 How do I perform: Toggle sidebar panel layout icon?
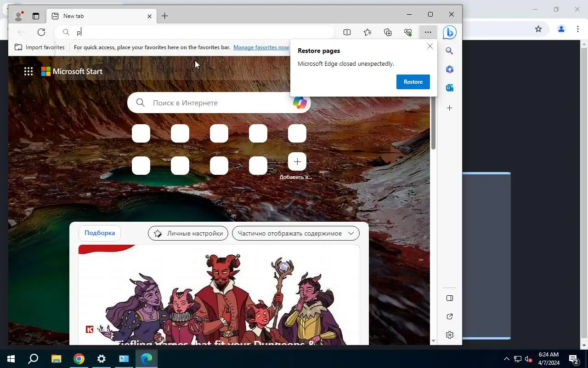[x=450, y=298]
